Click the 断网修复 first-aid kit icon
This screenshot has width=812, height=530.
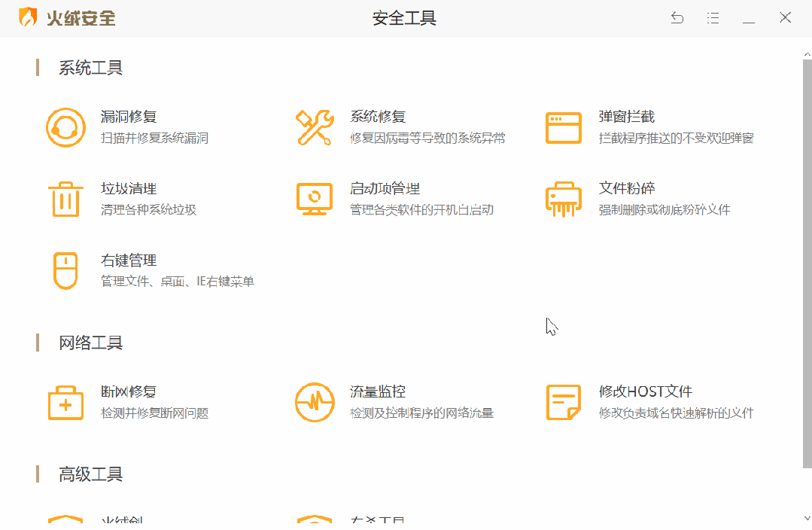click(x=65, y=403)
